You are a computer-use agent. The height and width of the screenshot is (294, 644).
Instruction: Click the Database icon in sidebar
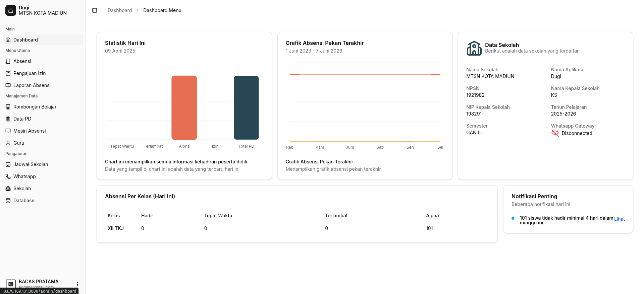pos(8,201)
